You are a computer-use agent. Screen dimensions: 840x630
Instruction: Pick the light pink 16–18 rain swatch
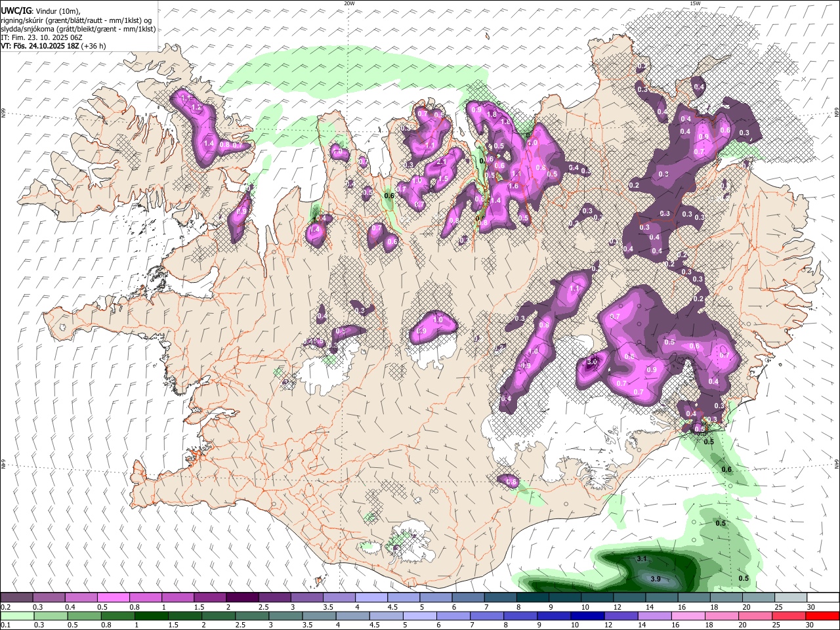[688, 616]
